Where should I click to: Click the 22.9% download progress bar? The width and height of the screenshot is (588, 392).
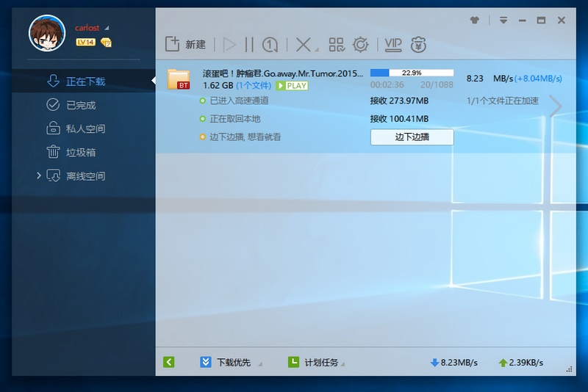pos(412,73)
